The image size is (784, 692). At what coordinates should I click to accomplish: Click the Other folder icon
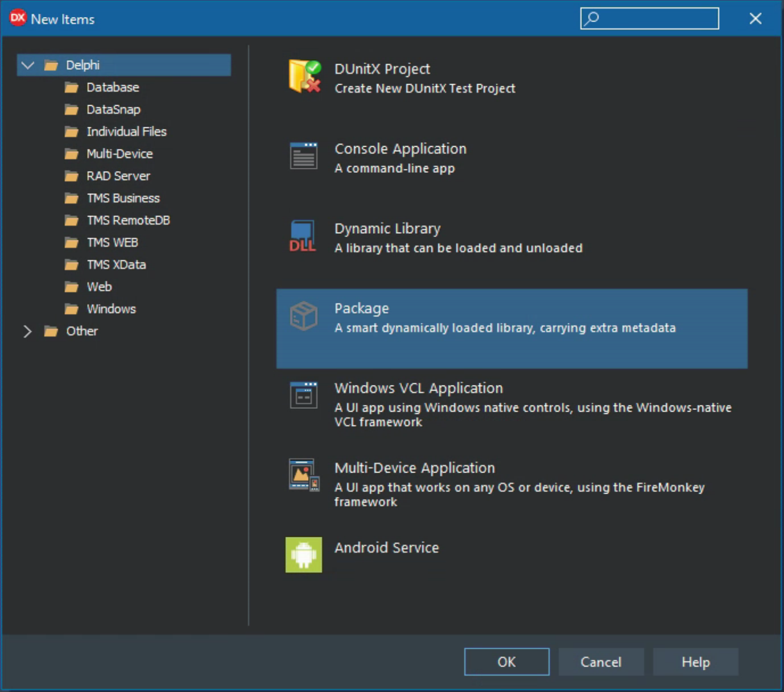51,332
